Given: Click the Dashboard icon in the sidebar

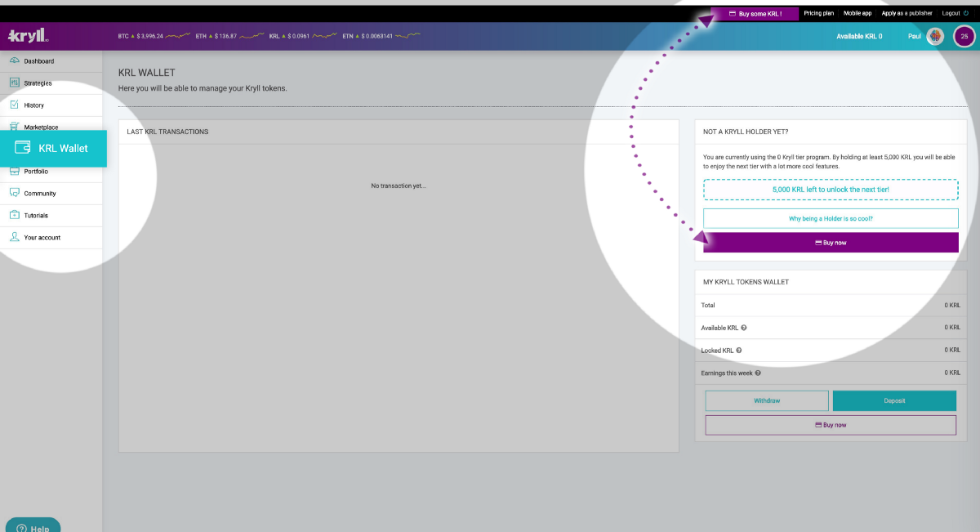Looking at the screenshot, I should point(15,61).
